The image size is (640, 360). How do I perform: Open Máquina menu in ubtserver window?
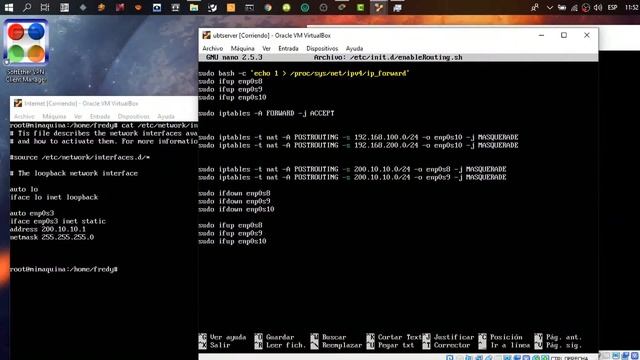(242, 49)
